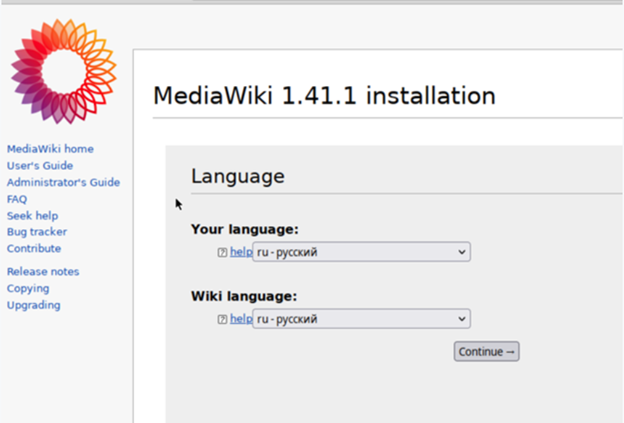Viewport: 624px width, 423px height.
Task: Open the Copying link
Action: point(28,289)
